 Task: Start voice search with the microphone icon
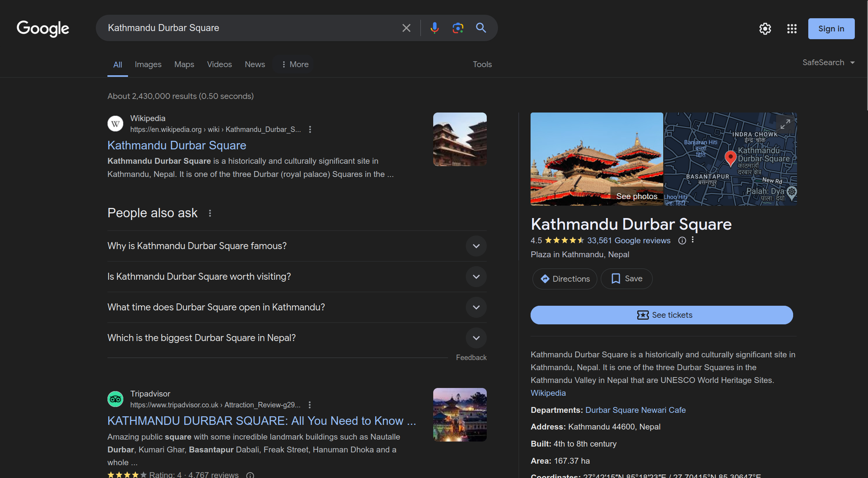(434, 28)
